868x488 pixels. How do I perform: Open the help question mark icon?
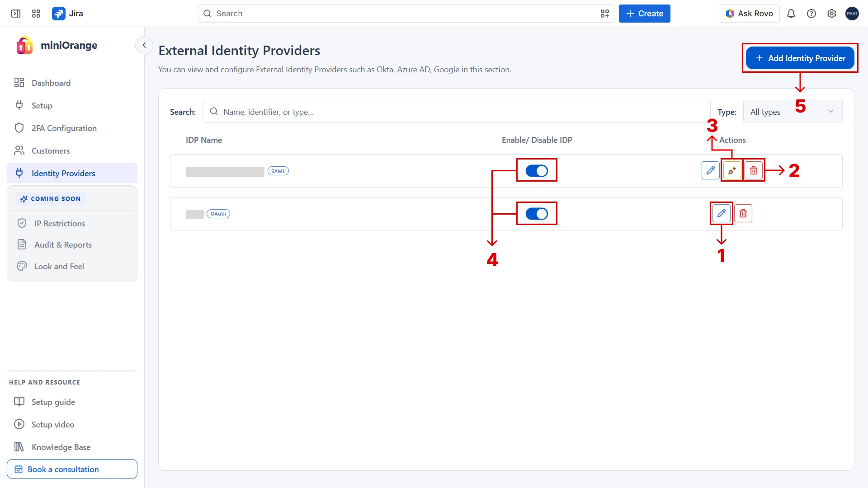click(811, 14)
